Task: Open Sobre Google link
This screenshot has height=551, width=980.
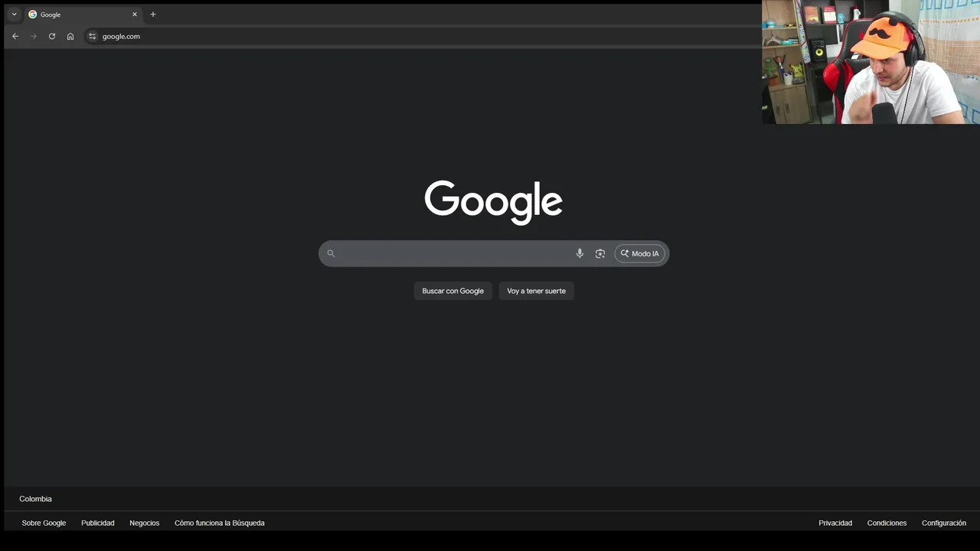Action: point(44,523)
